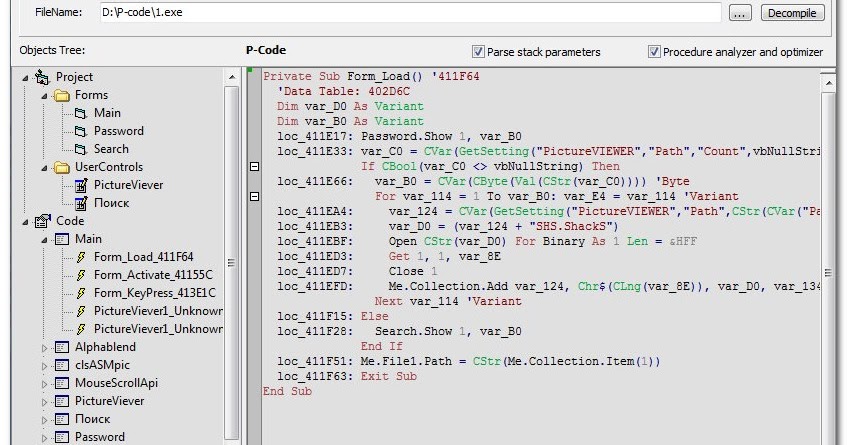Click the Forms folder icon
The width and height of the screenshot is (847, 445).
pos(62,96)
